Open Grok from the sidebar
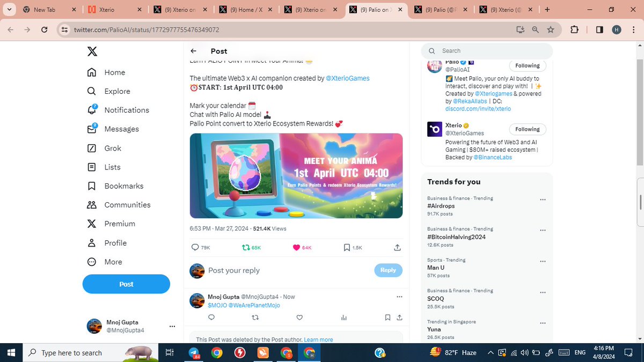The width and height of the screenshot is (644, 362). (x=105, y=148)
